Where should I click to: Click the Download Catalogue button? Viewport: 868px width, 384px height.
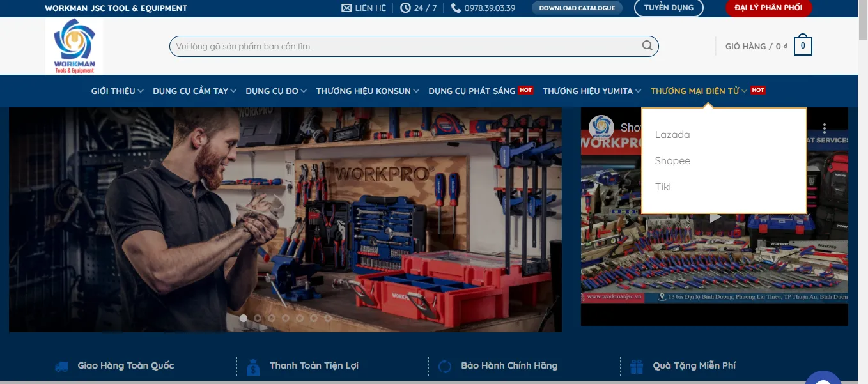click(577, 8)
